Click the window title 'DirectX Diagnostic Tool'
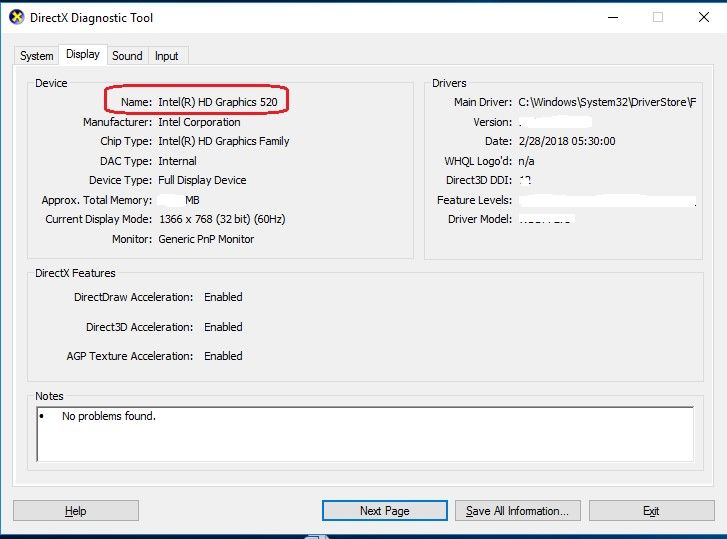The image size is (727, 539). (x=91, y=18)
